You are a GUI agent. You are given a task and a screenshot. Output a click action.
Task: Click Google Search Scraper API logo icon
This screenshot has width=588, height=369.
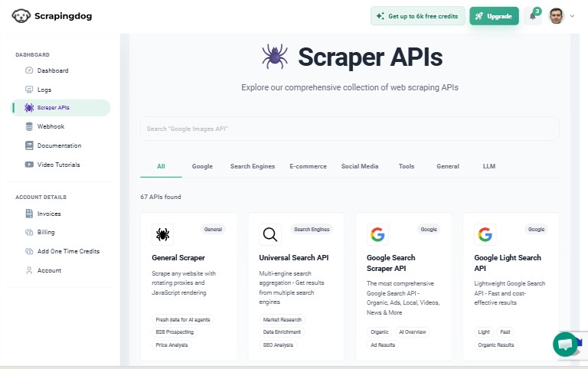click(x=377, y=234)
